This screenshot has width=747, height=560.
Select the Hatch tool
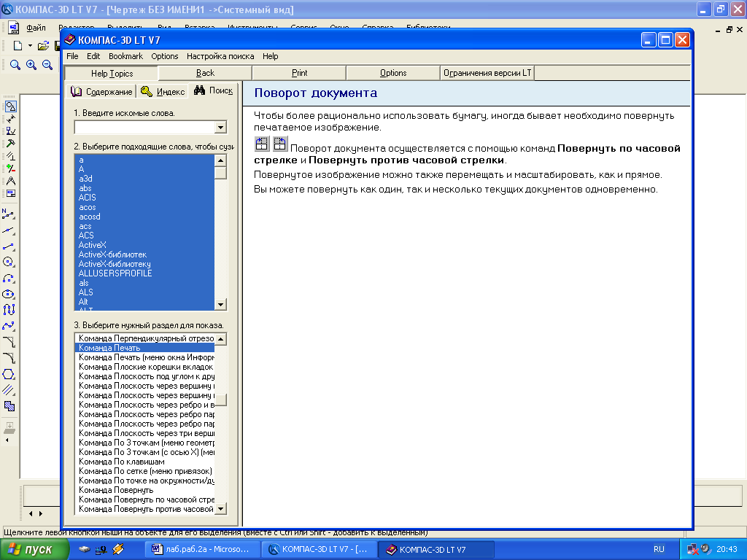click(9, 406)
